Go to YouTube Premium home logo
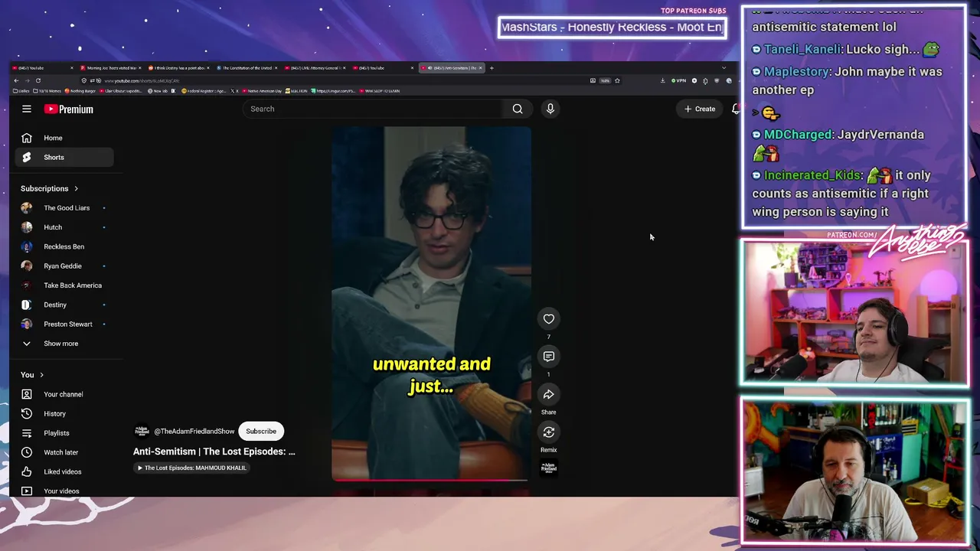Image resolution: width=980 pixels, height=551 pixels. pyautogui.click(x=68, y=109)
